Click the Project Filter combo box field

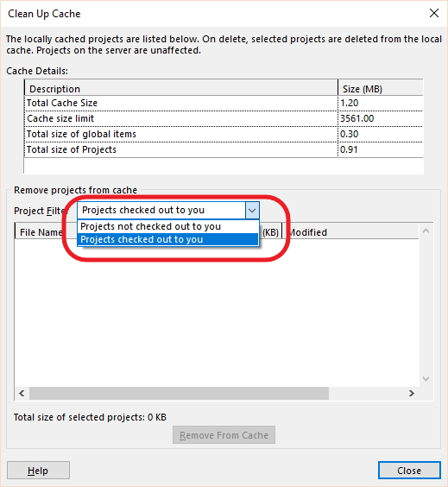click(x=168, y=211)
